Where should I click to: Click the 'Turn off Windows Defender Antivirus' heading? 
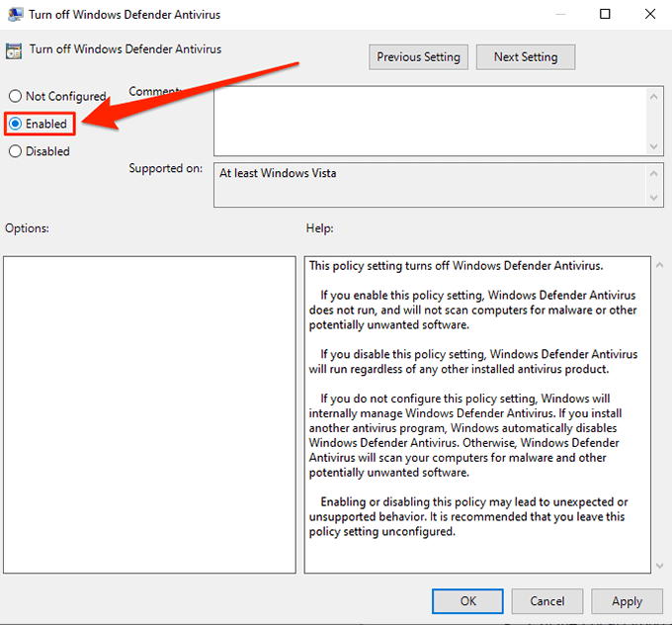coord(126,49)
